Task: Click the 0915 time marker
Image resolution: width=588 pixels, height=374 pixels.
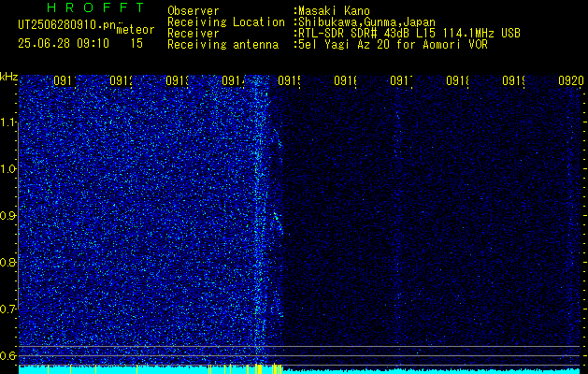Action: [289, 81]
